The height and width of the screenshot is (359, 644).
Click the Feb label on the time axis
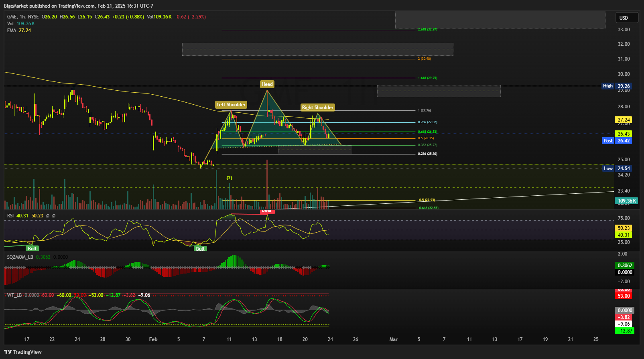coord(153,339)
